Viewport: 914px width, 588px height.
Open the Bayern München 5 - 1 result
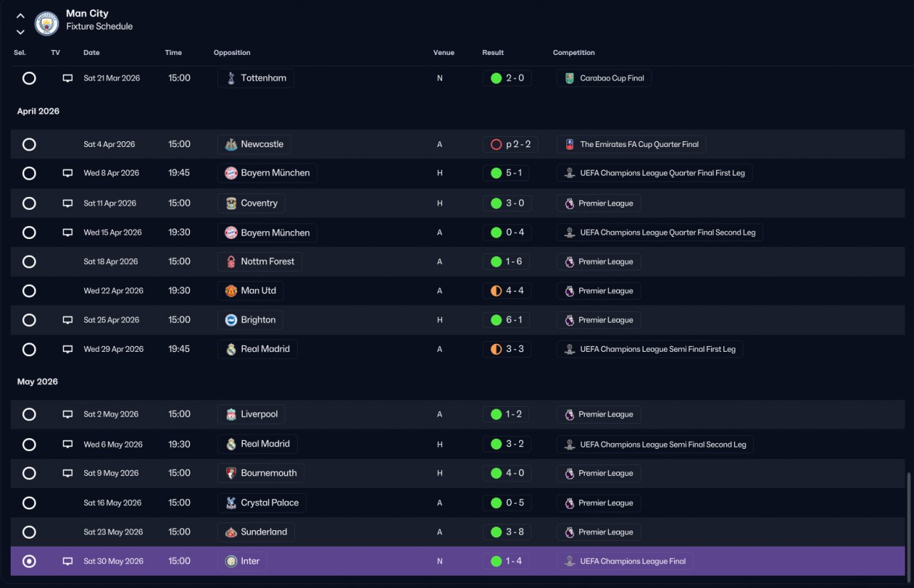pos(506,173)
